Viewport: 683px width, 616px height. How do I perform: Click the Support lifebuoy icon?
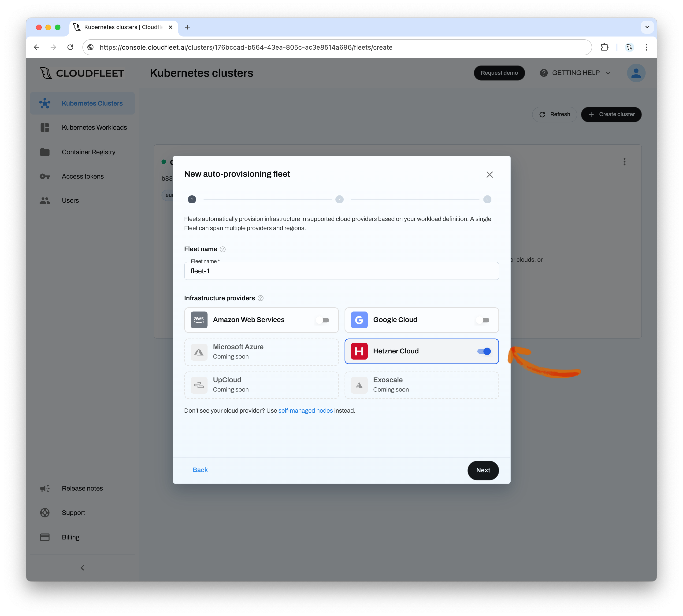[45, 513]
